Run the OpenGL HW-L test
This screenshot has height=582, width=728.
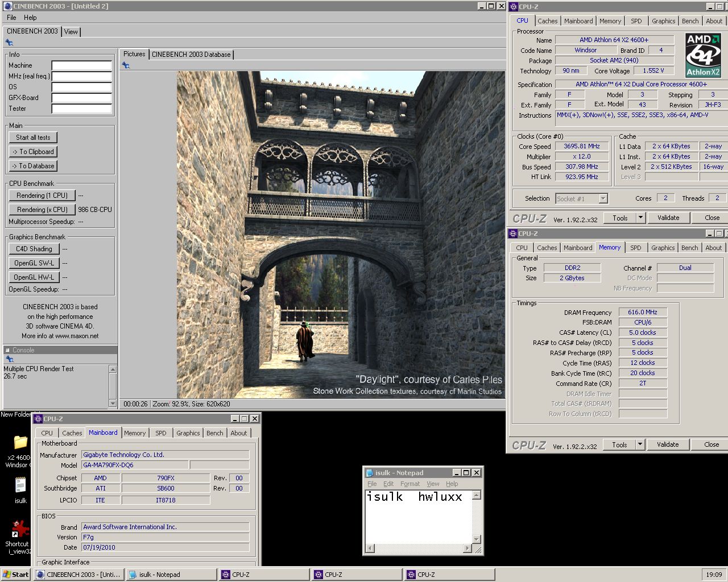click(34, 277)
